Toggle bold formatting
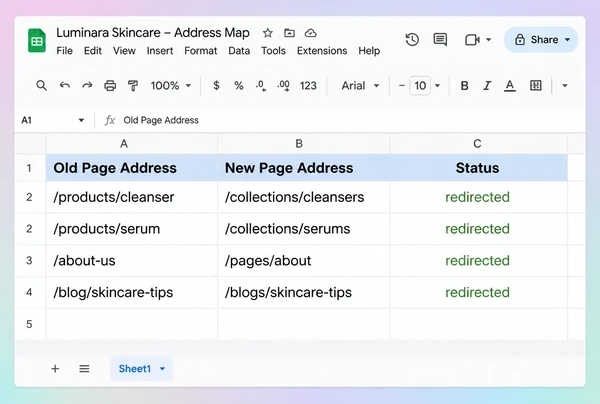 pos(464,86)
